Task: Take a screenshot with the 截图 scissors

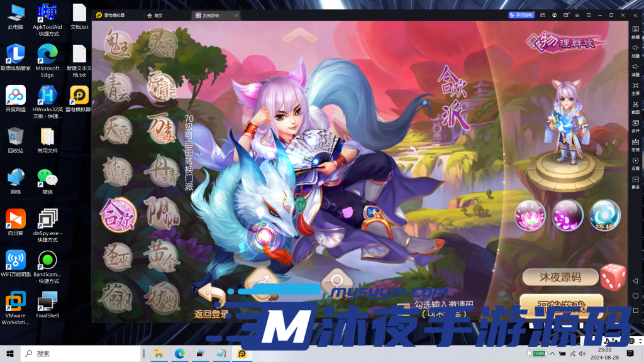Action: point(635,107)
